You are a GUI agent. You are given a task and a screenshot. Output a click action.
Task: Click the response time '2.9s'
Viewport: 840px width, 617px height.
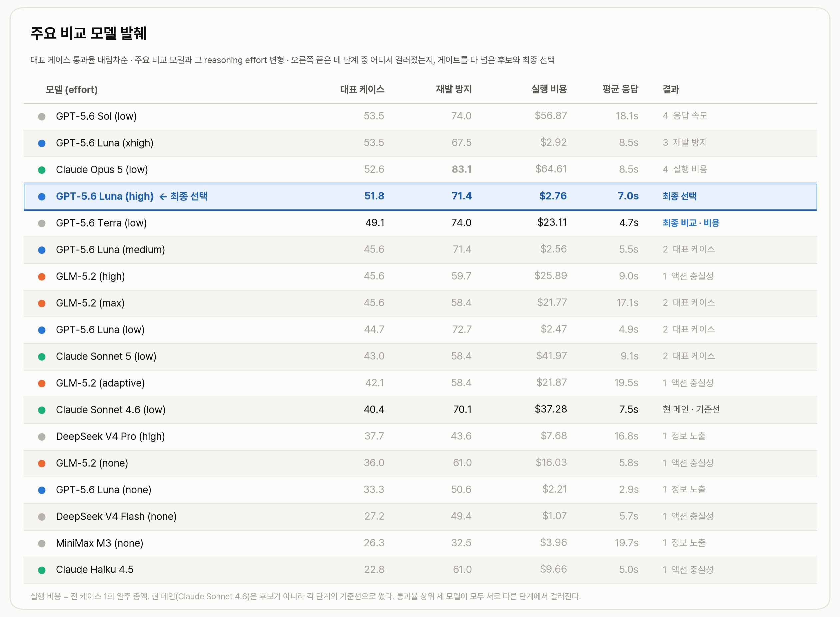(629, 490)
